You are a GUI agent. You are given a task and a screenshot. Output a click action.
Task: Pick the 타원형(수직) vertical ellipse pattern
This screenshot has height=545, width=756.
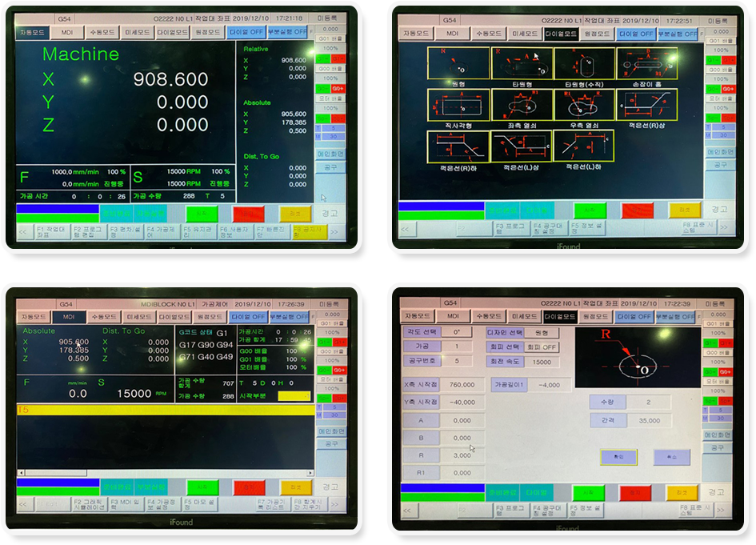coord(584,63)
